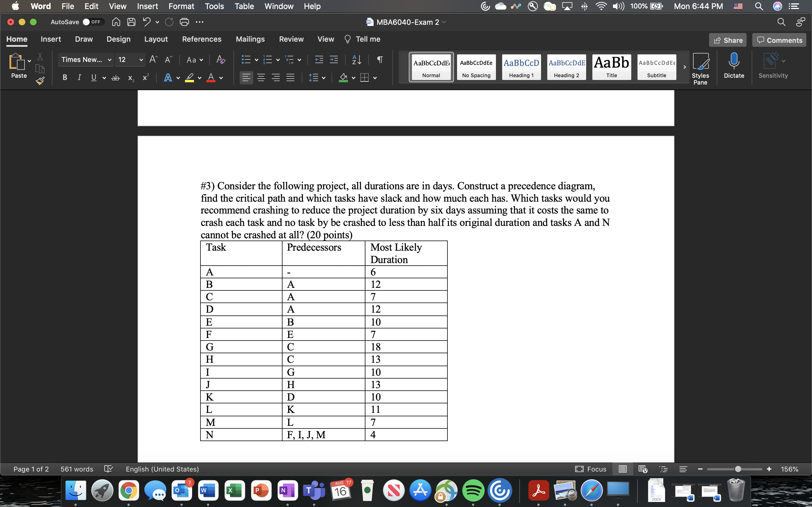This screenshot has height=507, width=812.
Task: Open the Format Painter
Action: tap(40, 81)
